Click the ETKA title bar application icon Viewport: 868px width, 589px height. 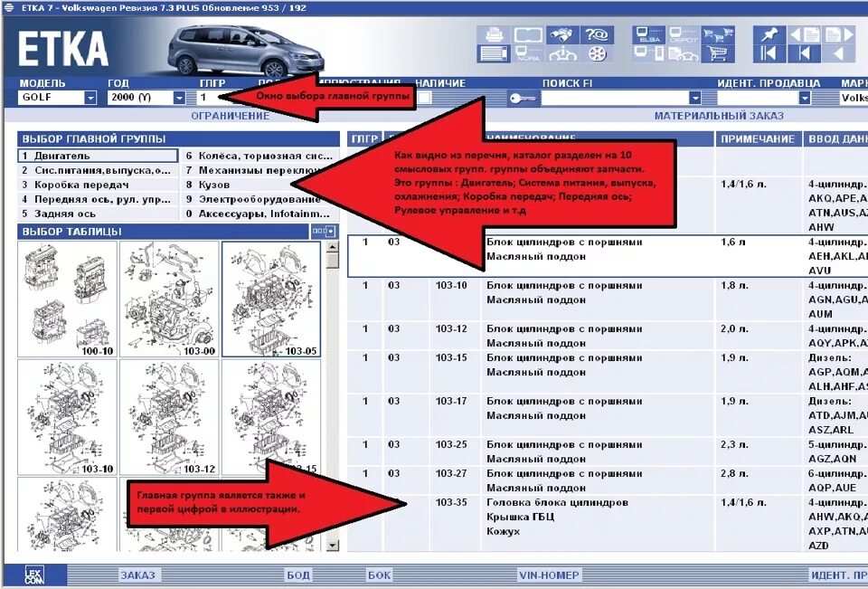point(9,8)
